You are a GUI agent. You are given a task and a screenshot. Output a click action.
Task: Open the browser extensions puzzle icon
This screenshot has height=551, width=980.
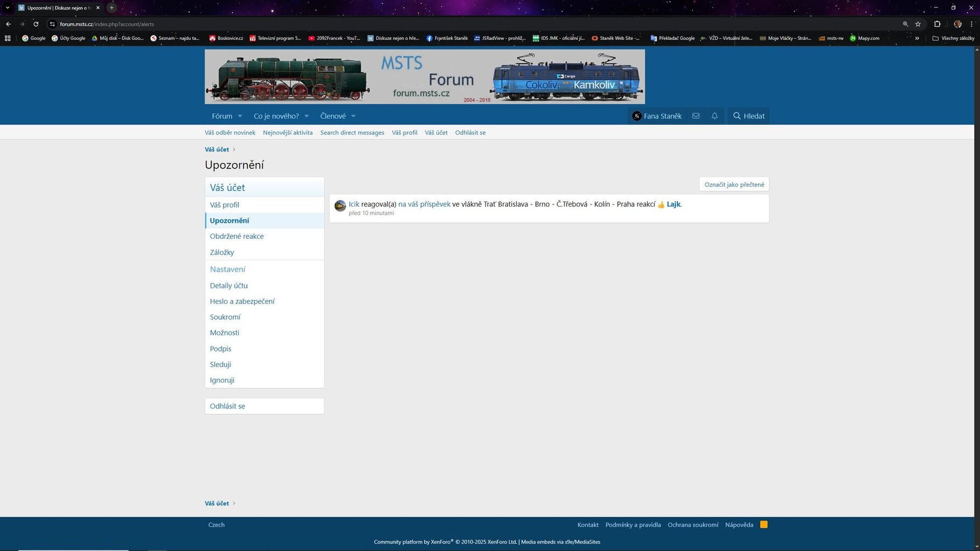[937, 24]
